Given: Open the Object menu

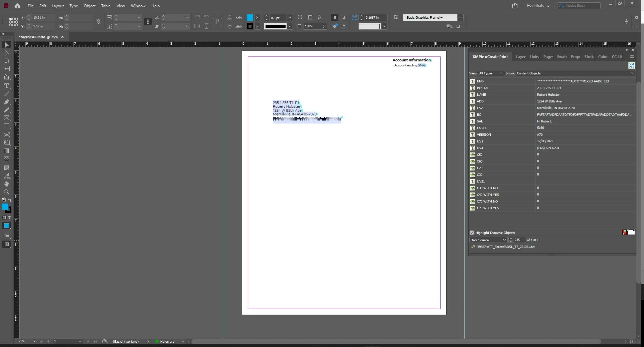Looking at the screenshot, I should (90, 6).
